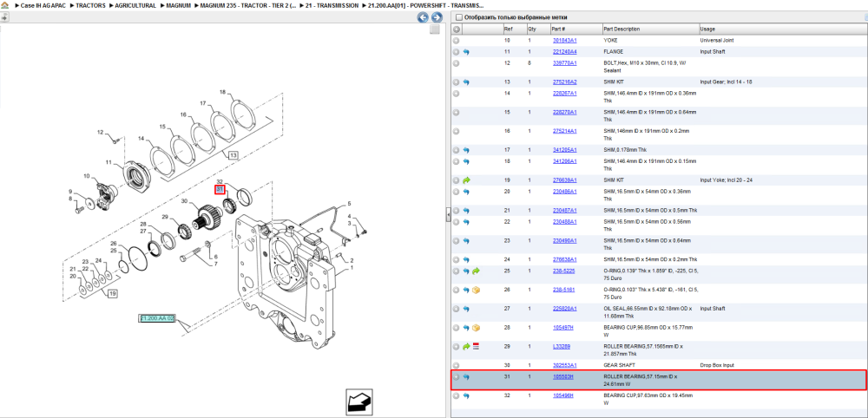Open the TRACTORS breadcrumb
This screenshot has height=418, width=868.
pyautogui.click(x=90, y=5)
